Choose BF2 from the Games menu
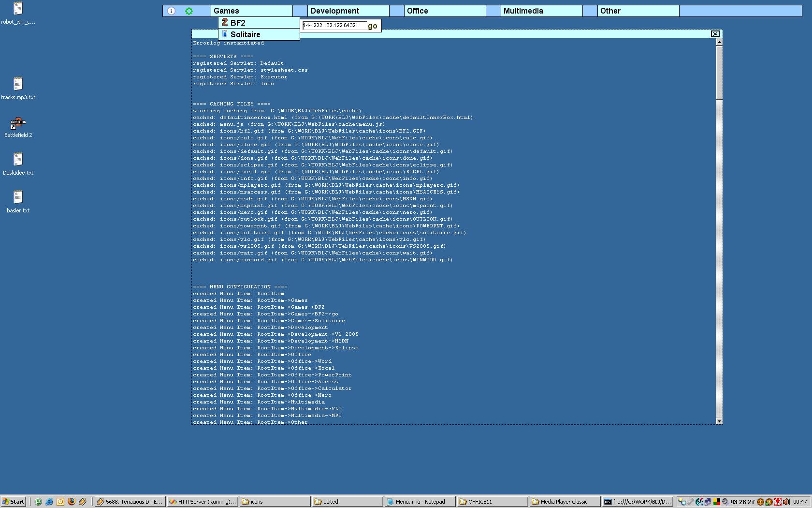 tap(238, 23)
